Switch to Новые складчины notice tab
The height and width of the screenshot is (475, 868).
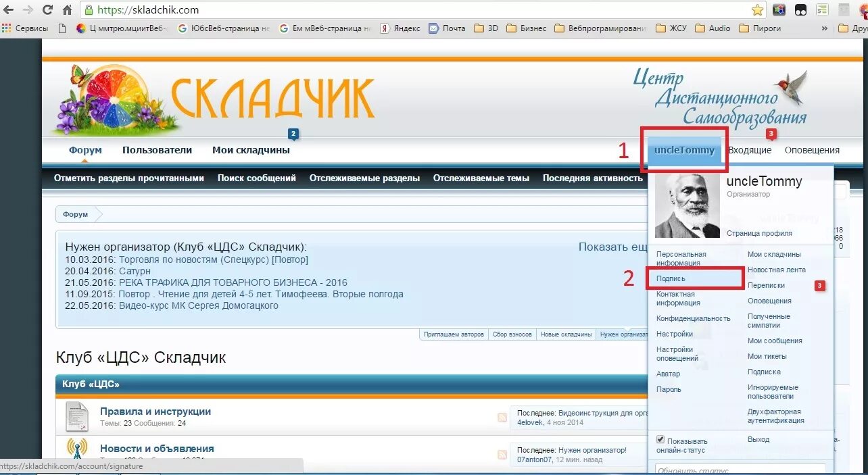[566, 334]
